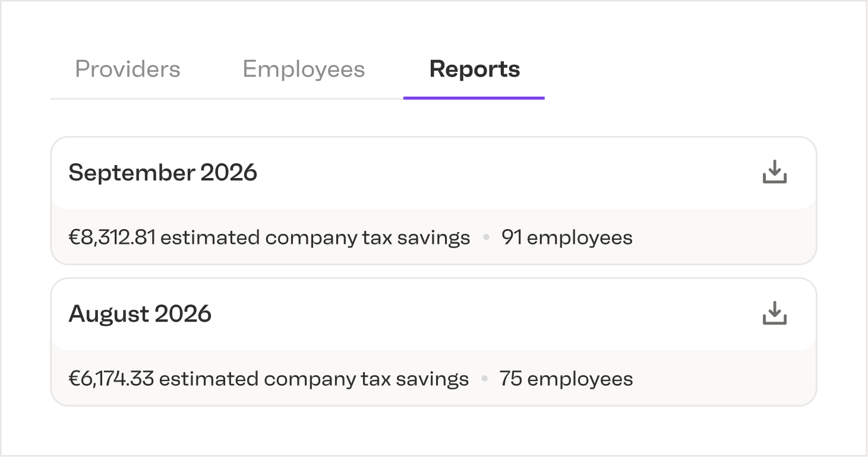Click the dot separator before 75 employees

[x=485, y=379]
